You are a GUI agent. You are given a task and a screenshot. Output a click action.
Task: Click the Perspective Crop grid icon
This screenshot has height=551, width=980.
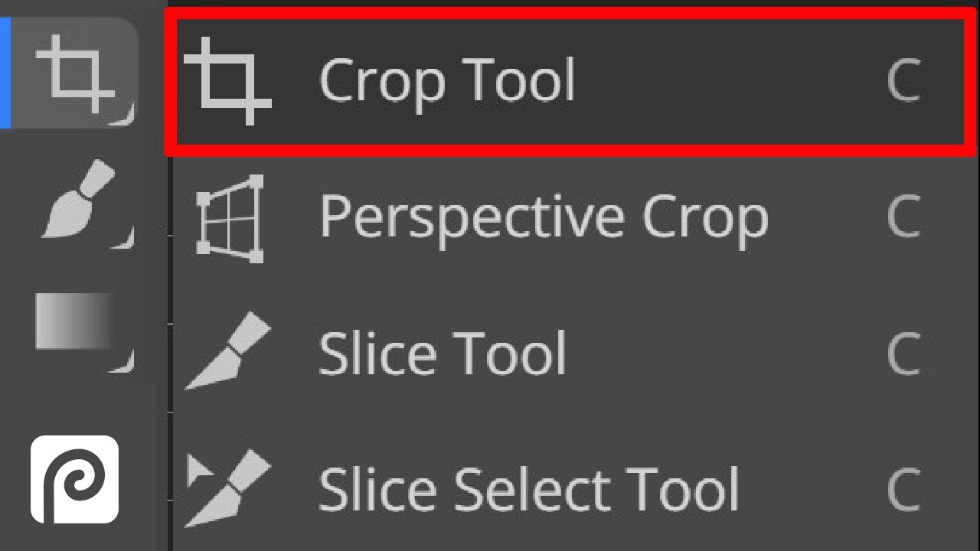[230, 218]
